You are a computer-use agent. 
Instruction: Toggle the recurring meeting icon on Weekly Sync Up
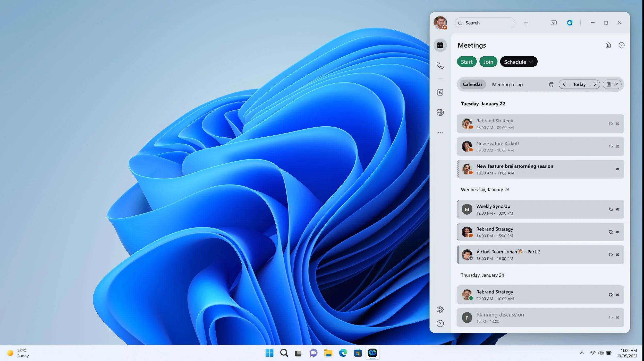(611, 209)
